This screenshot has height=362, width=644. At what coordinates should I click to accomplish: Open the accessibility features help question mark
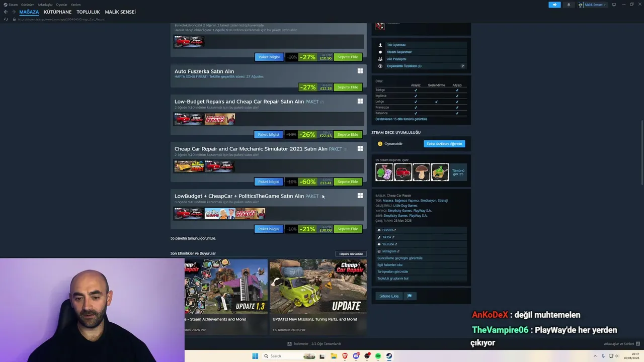point(463,66)
